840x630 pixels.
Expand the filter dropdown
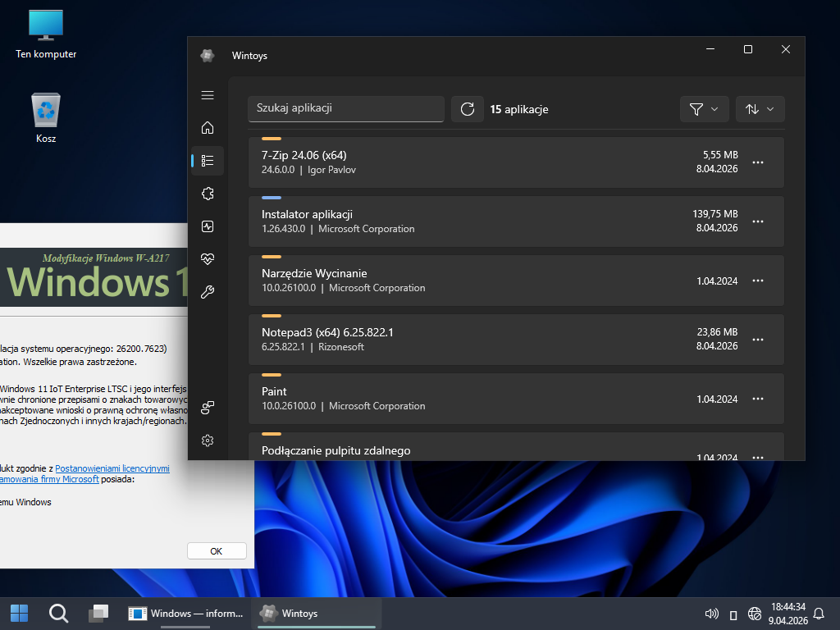(704, 109)
